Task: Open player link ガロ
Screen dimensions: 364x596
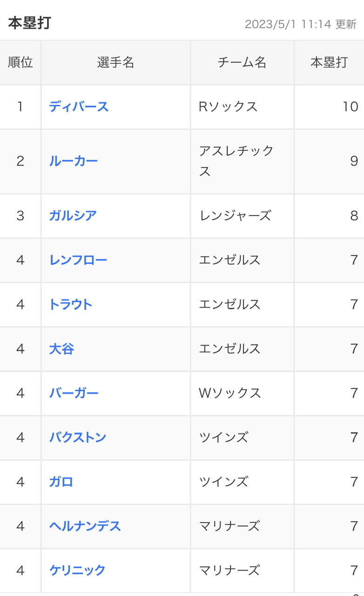Action: coord(61,481)
